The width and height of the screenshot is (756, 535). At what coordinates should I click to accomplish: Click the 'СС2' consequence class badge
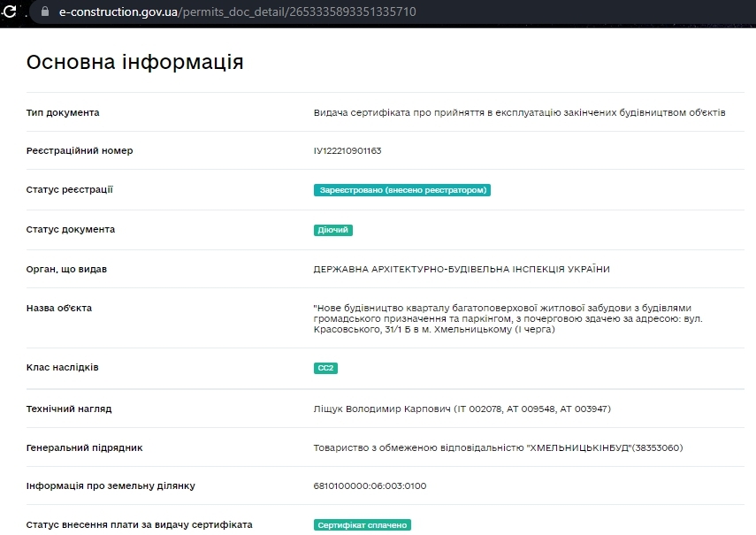tap(325, 368)
